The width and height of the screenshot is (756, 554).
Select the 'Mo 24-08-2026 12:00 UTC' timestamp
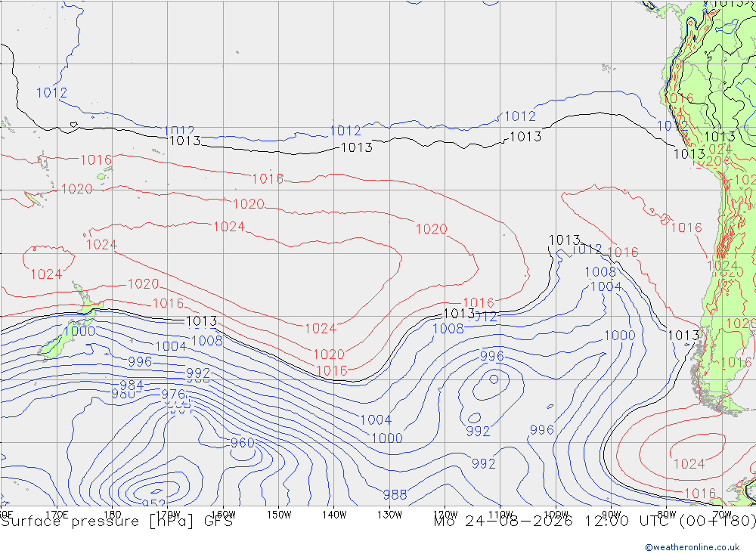pos(553,522)
